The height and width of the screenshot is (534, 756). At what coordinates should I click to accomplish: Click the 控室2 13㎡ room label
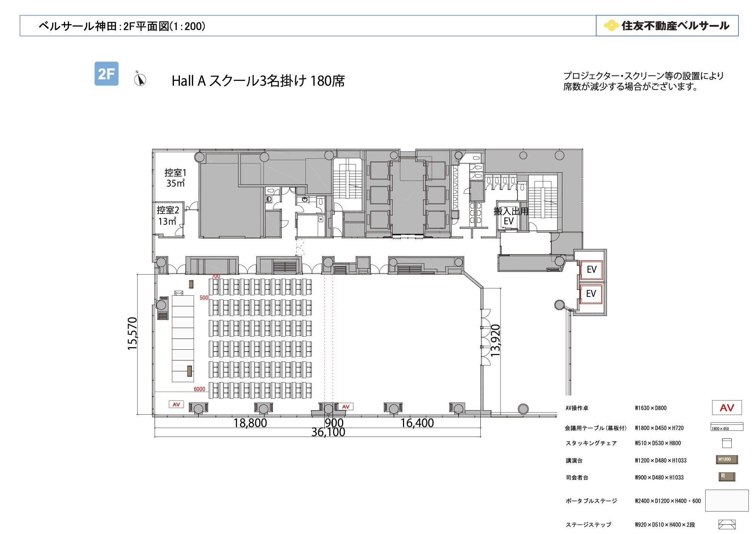(168, 216)
